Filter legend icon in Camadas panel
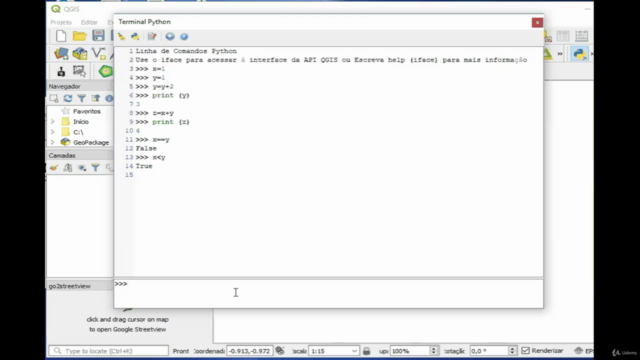Screen dimensions: 640x360 click(96, 168)
